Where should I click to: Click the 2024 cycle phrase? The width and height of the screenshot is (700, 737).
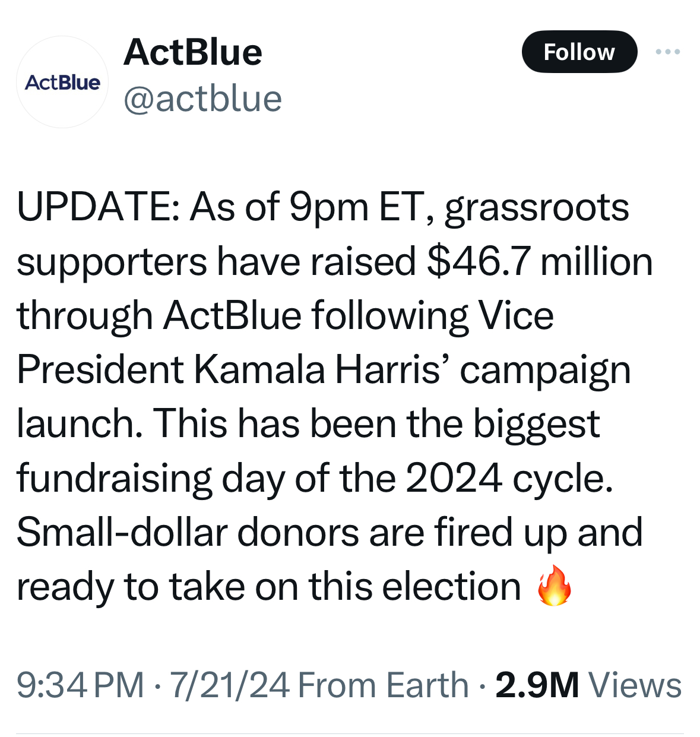point(509,479)
